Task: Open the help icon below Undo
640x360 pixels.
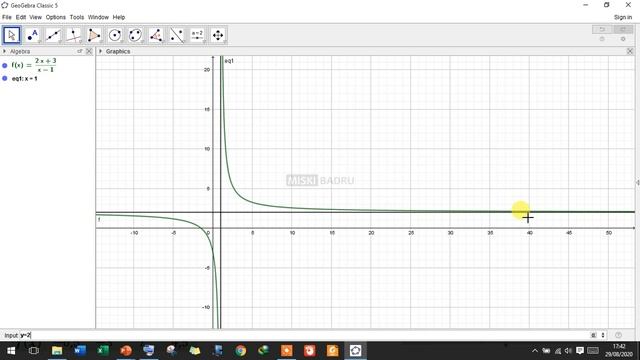Action: [602, 39]
